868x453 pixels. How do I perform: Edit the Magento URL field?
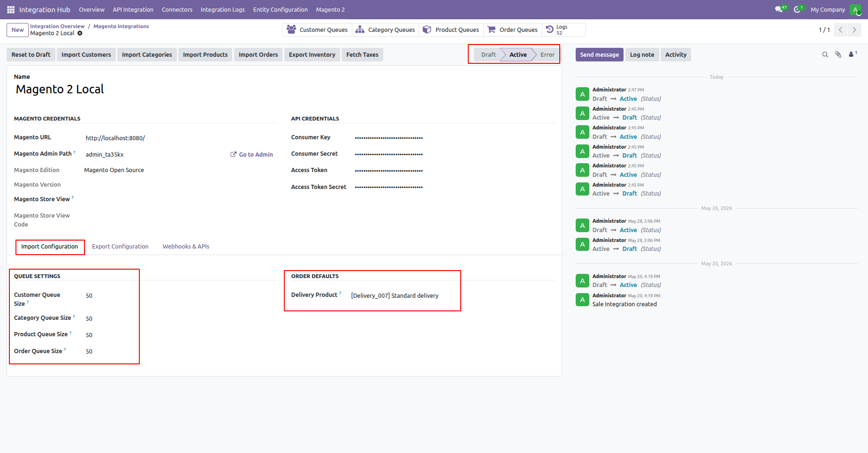[x=181, y=138]
